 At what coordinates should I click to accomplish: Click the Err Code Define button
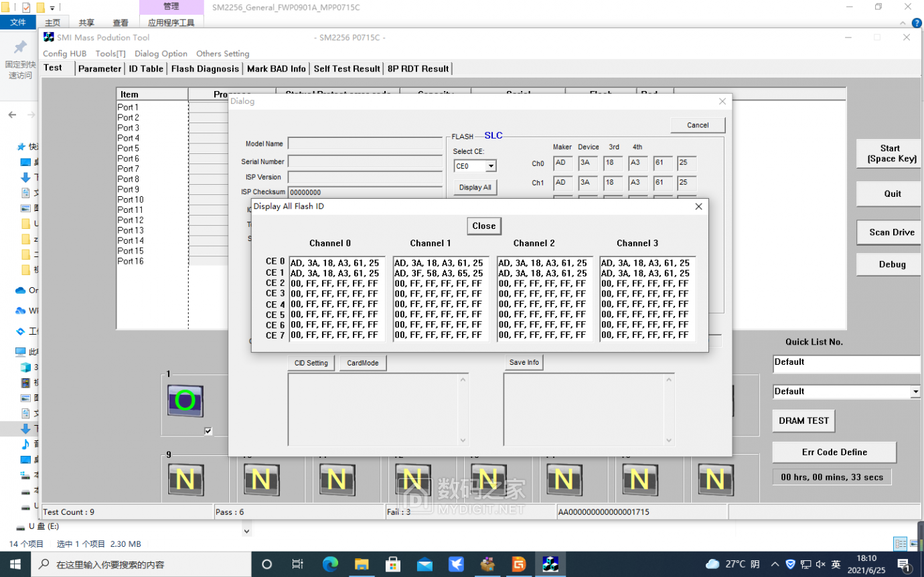[834, 452]
